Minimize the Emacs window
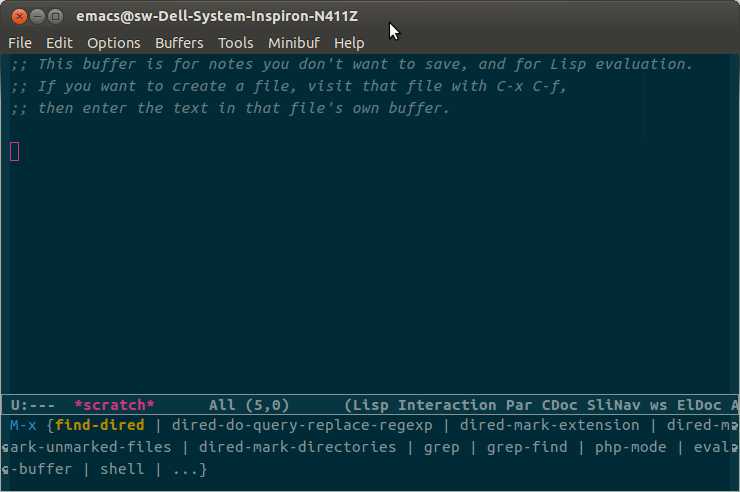This screenshot has height=492, width=740. (36, 16)
